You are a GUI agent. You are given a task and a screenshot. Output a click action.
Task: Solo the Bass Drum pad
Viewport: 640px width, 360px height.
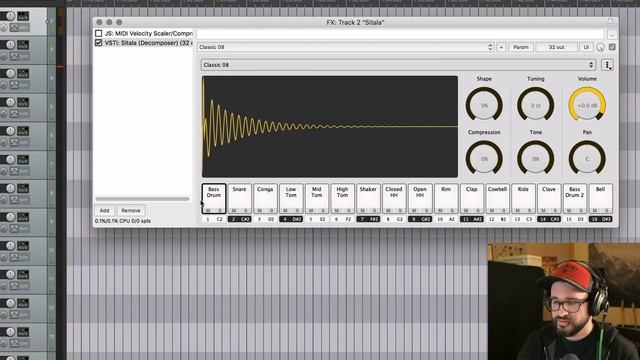(220, 210)
